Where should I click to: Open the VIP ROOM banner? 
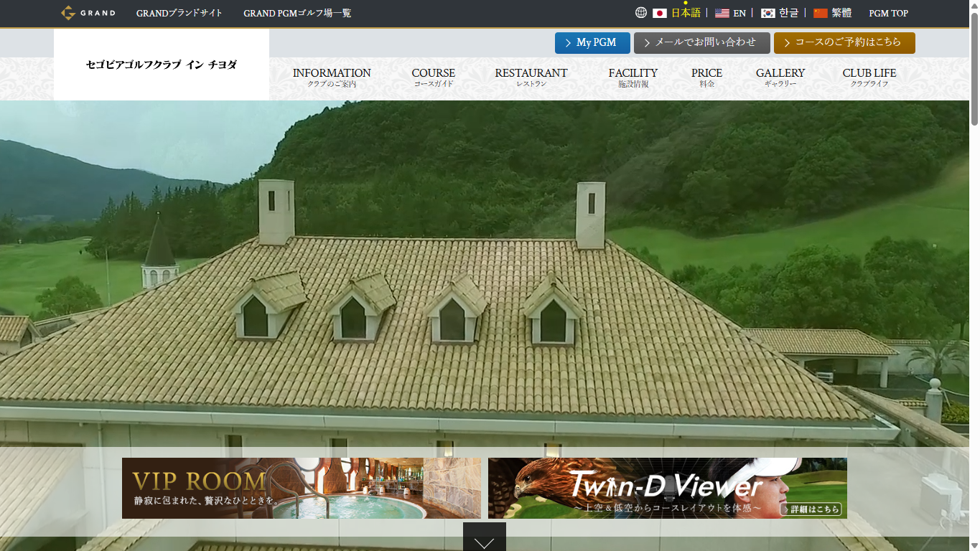click(x=302, y=488)
